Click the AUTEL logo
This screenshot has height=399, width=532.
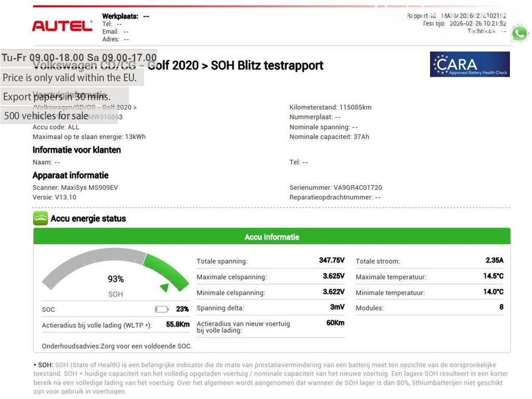click(x=62, y=25)
